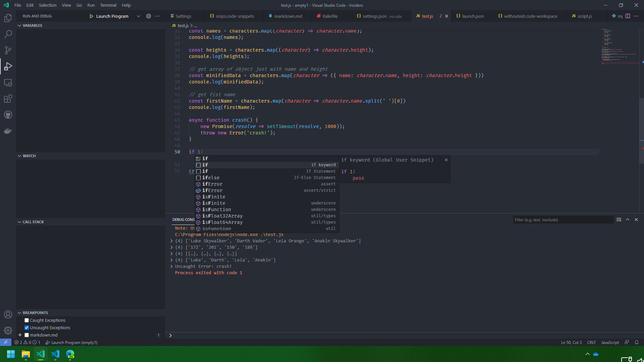This screenshot has height=362, width=644.
Task: Split the editor using the split icon
Action: click(x=628, y=16)
